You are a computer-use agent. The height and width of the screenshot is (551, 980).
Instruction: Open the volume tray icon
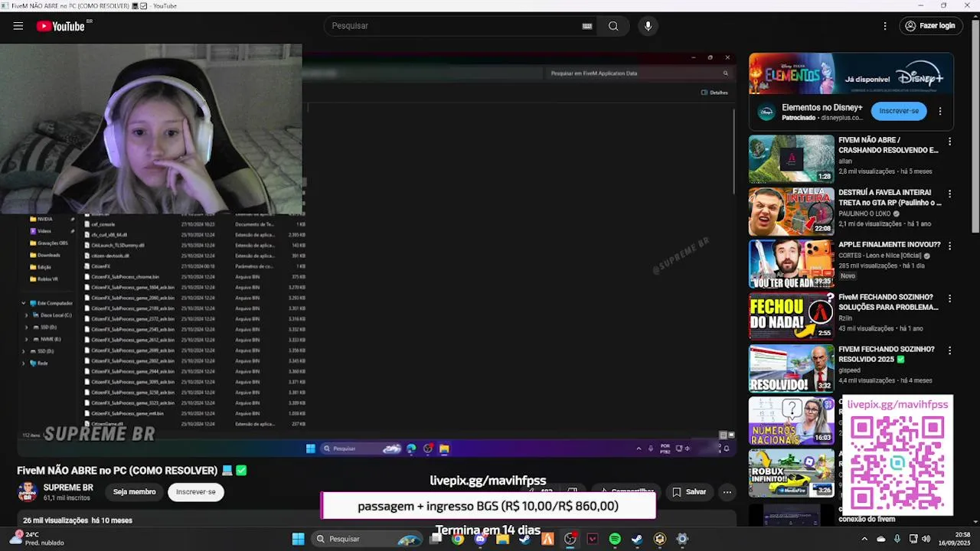pyautogui.click(x=926, y=539)
